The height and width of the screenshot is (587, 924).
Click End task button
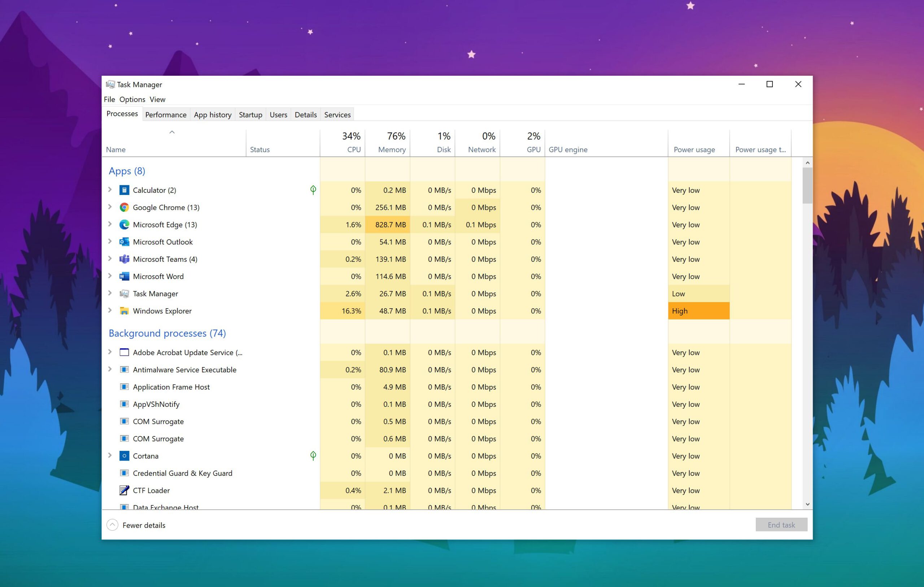(781, 524)
